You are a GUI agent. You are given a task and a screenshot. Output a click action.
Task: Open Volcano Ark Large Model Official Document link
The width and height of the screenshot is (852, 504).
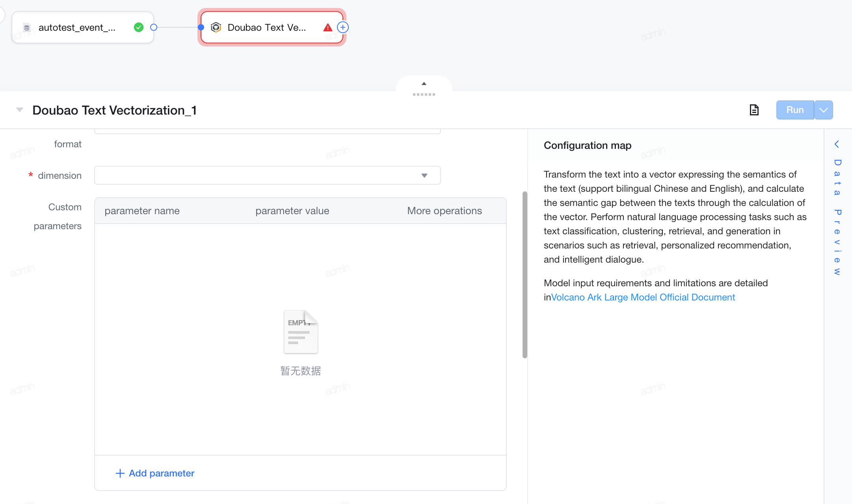(643, 297)
